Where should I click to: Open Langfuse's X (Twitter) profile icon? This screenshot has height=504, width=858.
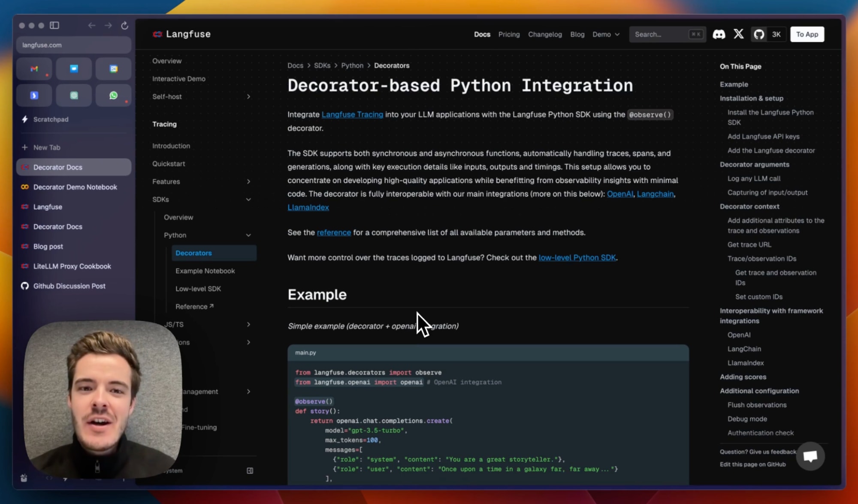(x=738, y=34)
